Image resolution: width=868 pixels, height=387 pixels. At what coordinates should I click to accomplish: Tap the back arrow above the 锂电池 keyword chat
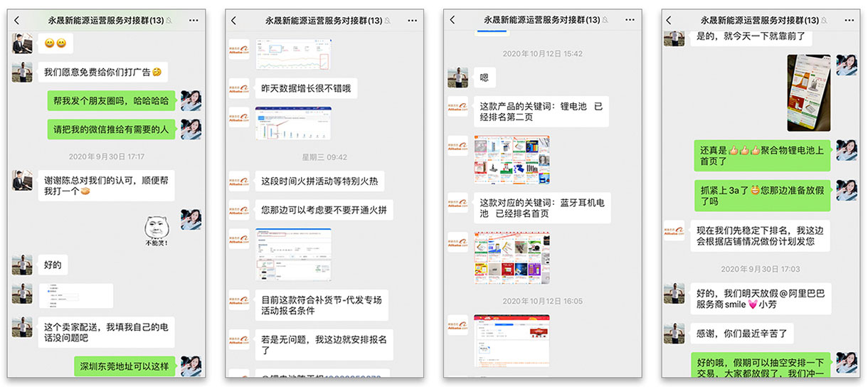[x=452, y=21]
